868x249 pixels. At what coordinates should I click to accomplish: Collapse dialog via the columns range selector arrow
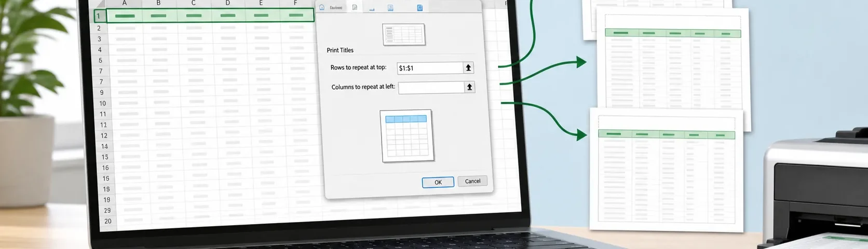pyautogui.click(x=469, y=87)
